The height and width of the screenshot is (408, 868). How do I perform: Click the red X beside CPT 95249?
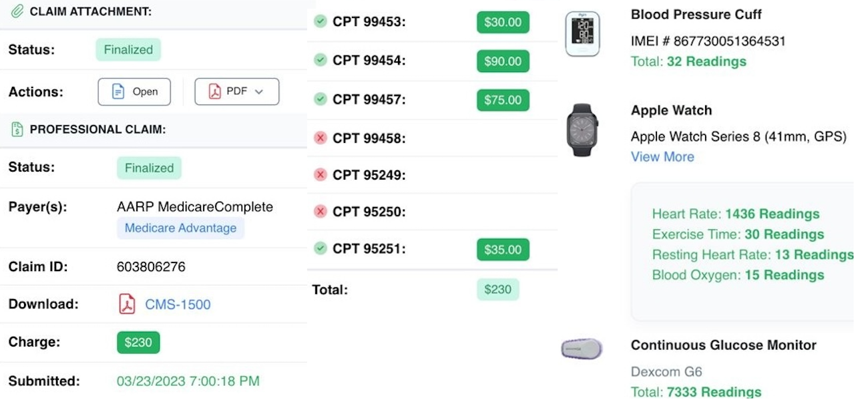pos(320,175)
